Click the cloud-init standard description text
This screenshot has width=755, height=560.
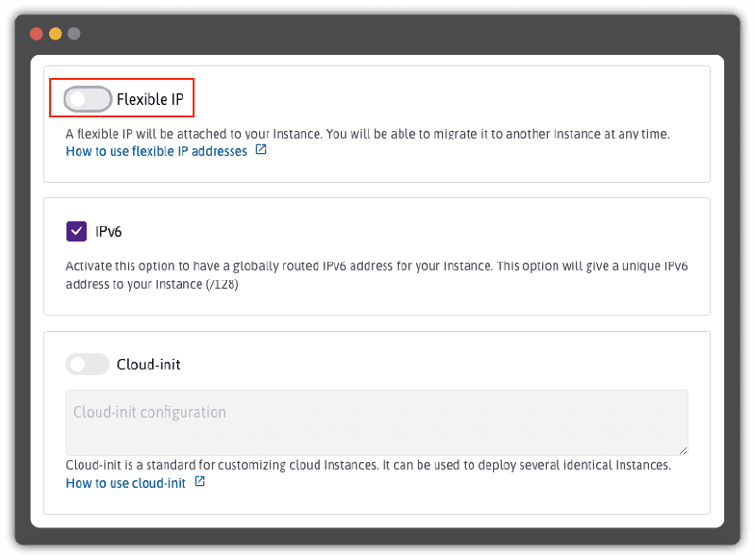368,465
